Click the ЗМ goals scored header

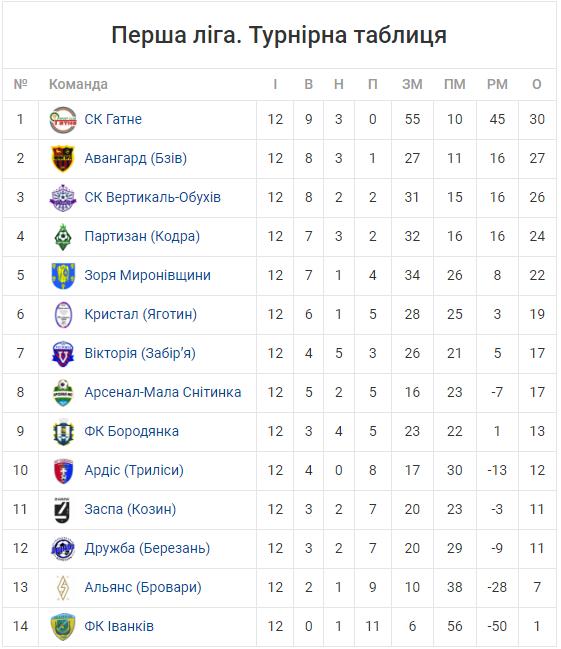point(412,84)
